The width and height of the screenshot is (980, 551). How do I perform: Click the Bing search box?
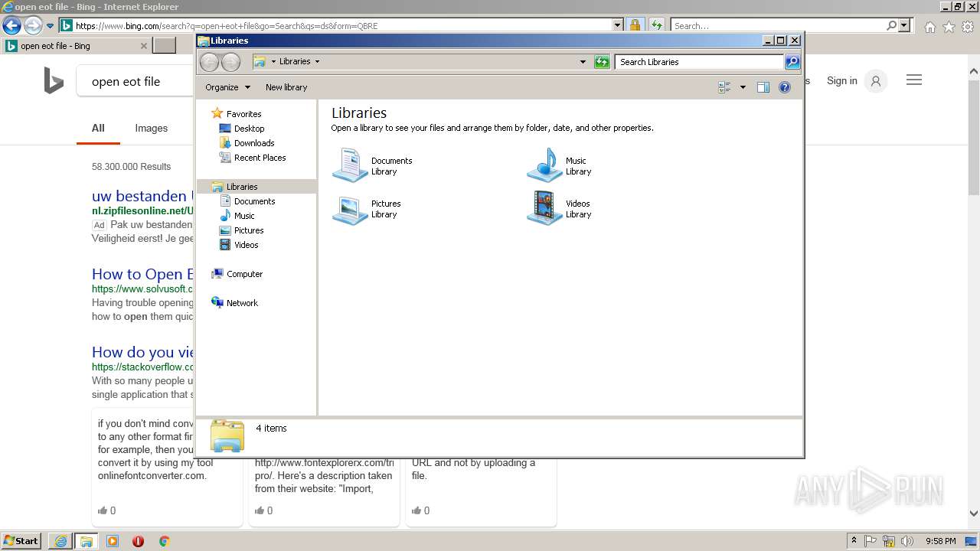136,81
